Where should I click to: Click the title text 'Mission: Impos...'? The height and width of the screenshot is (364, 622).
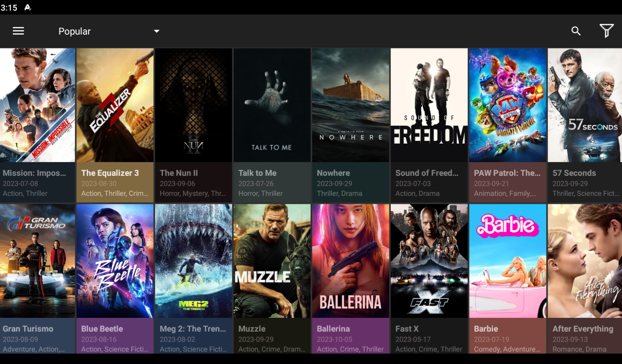pos(34,173)
